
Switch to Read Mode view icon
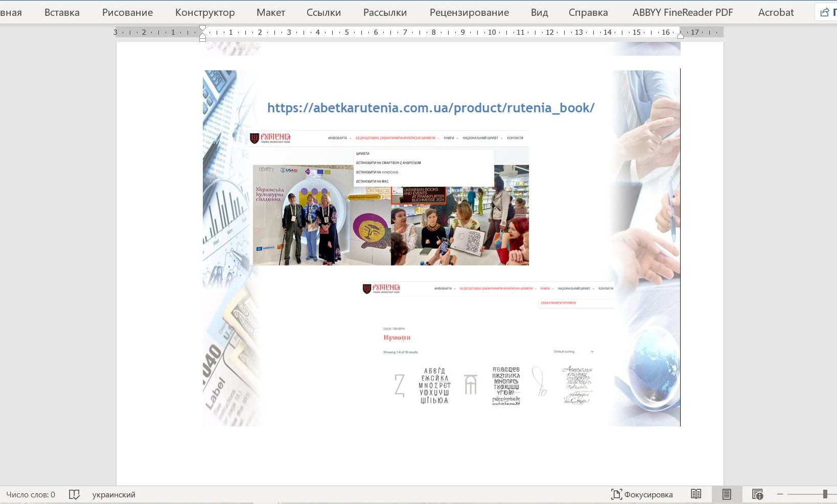(696, 494)
